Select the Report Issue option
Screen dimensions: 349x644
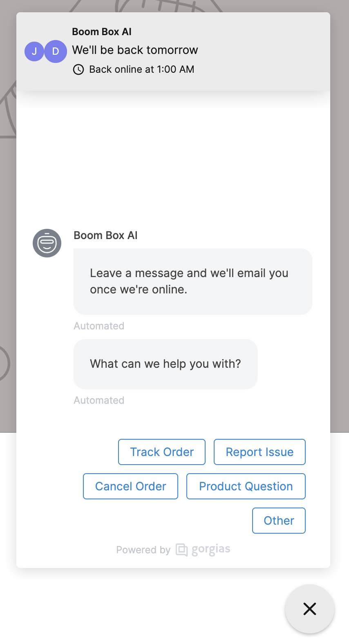(260, 452)
